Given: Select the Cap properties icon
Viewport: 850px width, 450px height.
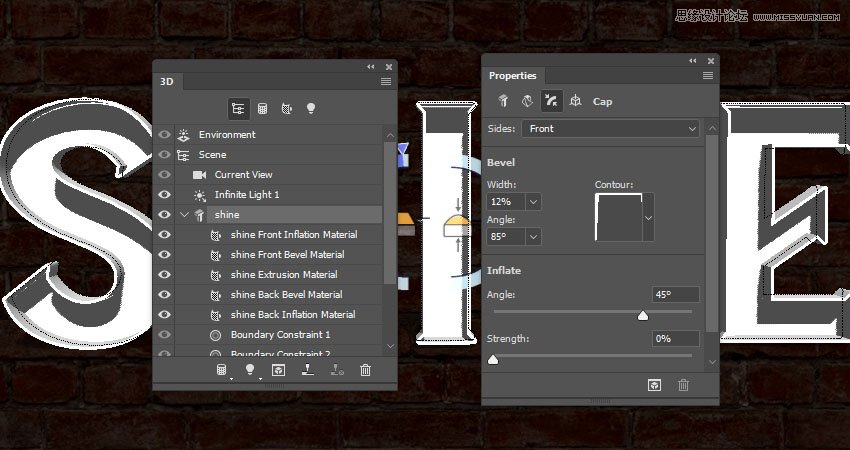Looking at the screenshot, I should [551, 101].
